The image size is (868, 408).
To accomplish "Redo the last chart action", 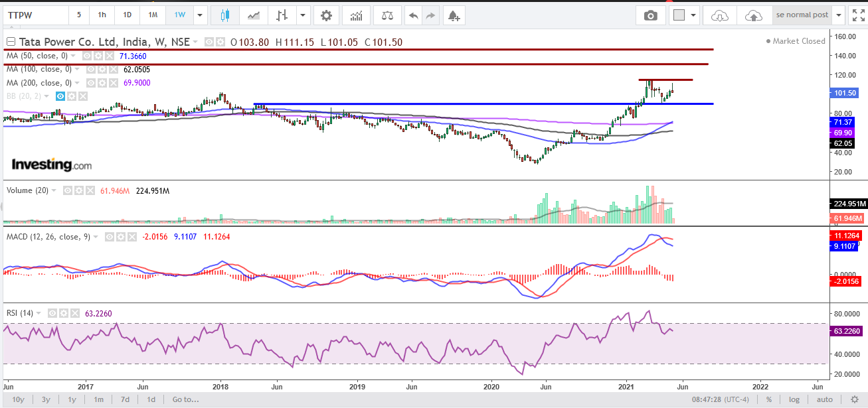I will (x=430, y=15).
